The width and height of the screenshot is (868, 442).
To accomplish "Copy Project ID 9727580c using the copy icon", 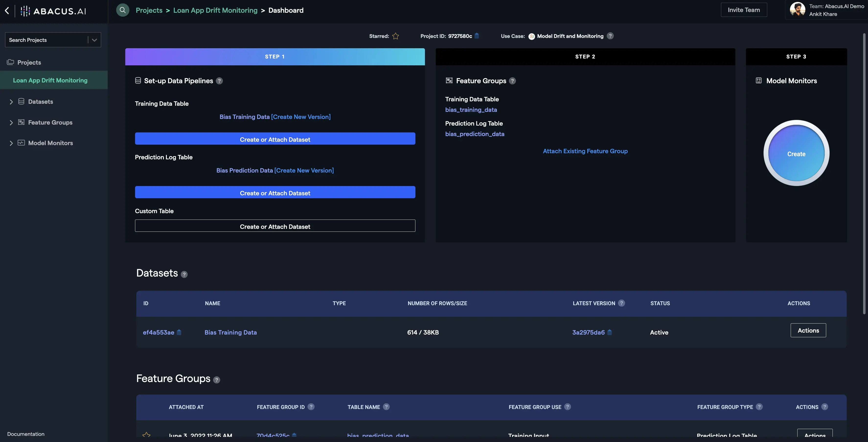I will coord(477,36).
